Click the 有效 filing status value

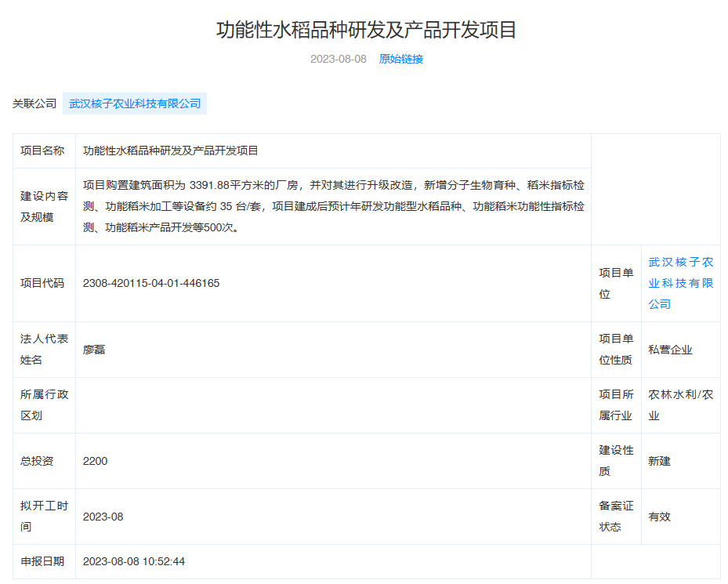point(659,517)
